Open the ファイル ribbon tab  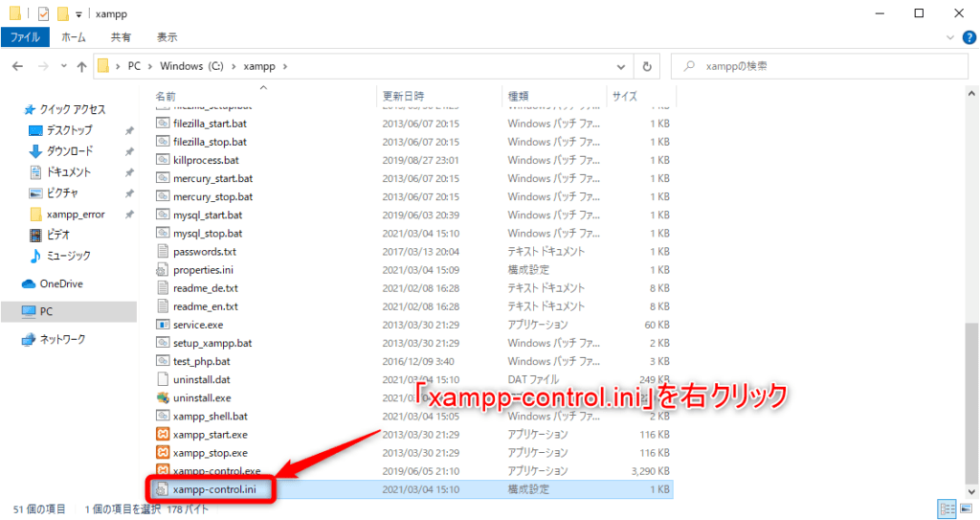25,37
